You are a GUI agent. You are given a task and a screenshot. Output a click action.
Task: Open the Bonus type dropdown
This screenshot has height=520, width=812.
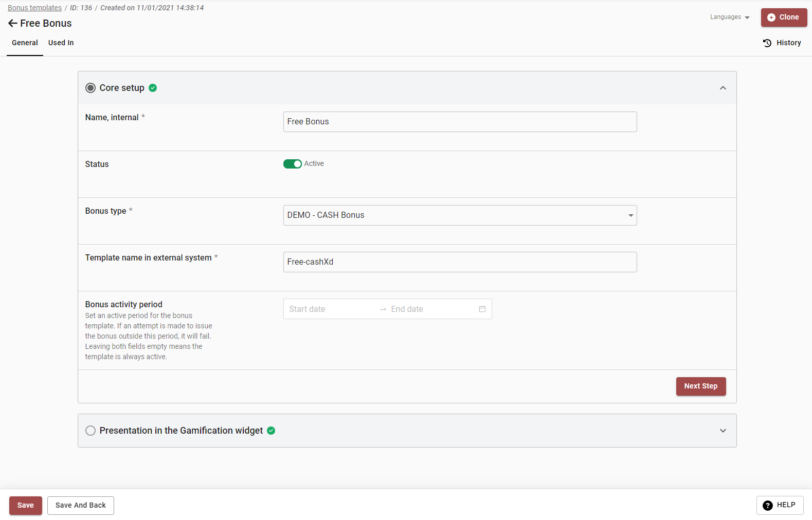460,215
